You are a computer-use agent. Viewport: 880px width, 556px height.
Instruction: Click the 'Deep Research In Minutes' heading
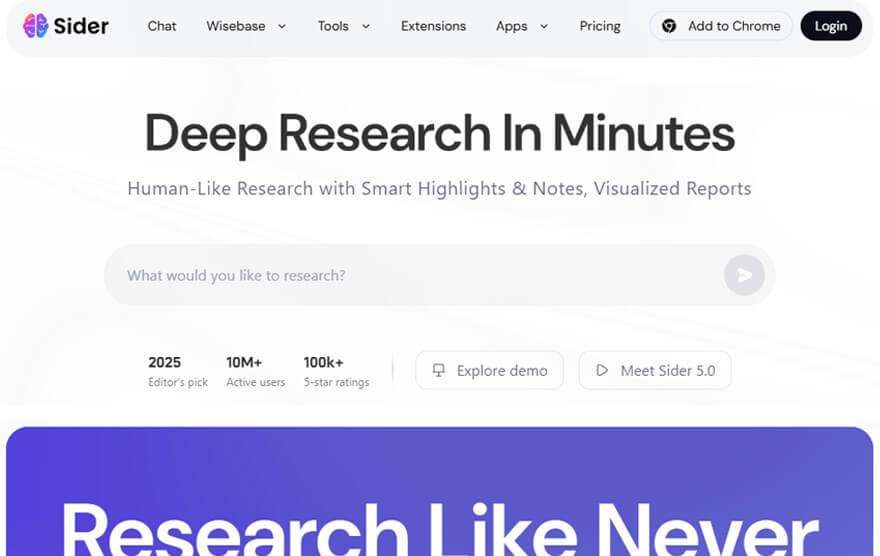(x=439, y=134)
